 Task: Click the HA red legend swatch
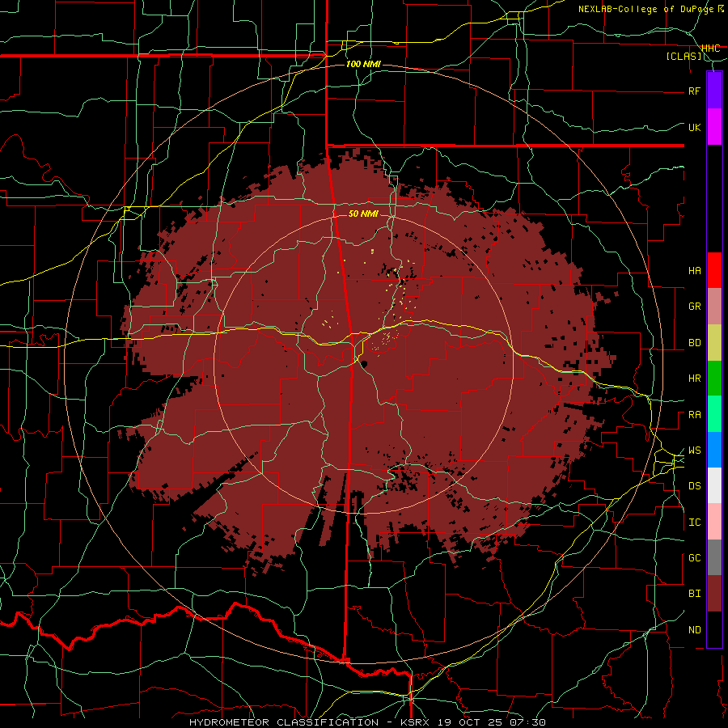click(714, 270)
